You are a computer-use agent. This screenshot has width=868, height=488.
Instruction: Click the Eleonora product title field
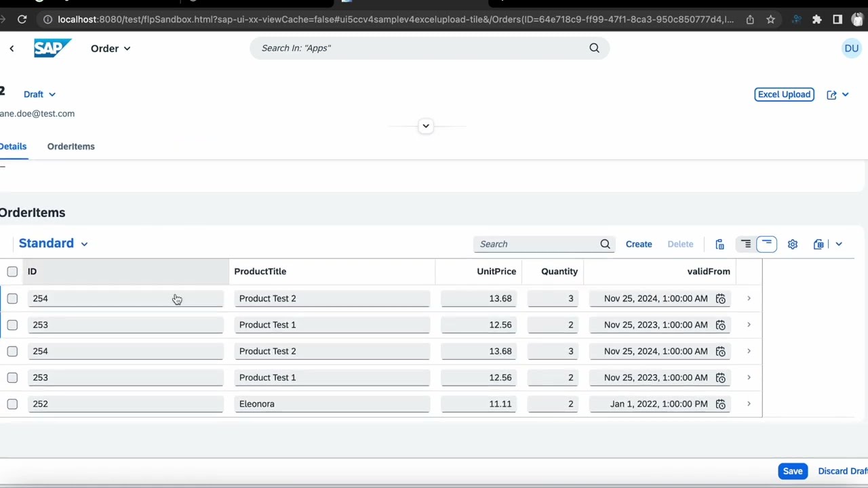tap(332, 404)
